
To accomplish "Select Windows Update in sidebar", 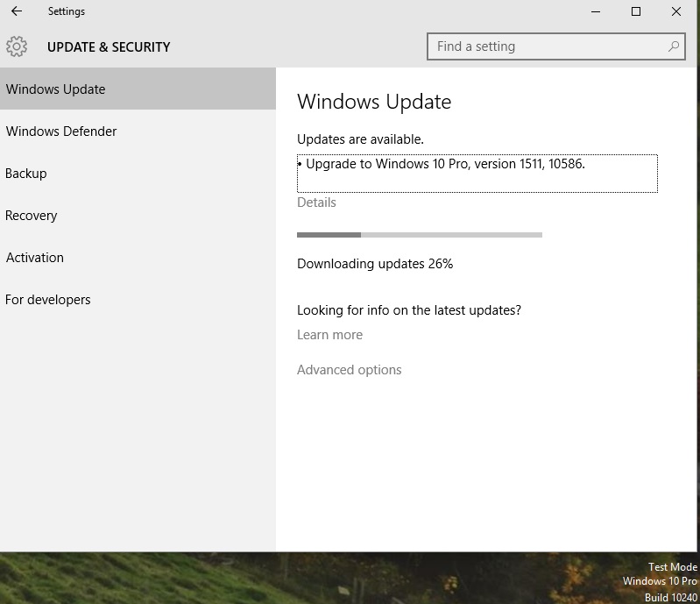I will click(x=138, y=89).
